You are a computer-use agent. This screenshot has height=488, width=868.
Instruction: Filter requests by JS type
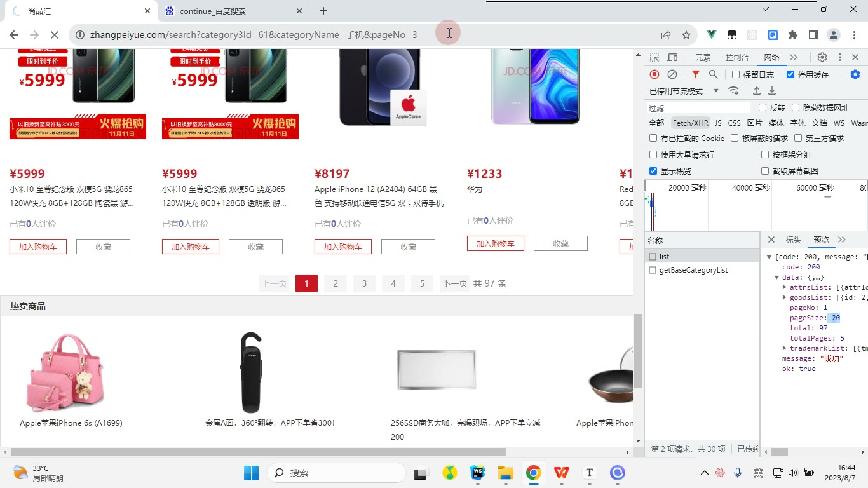718,123
